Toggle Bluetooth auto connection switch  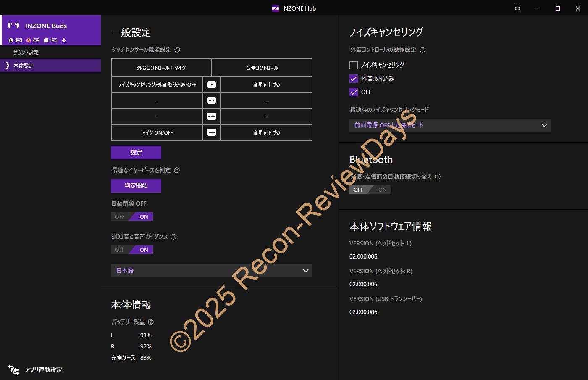370,190
